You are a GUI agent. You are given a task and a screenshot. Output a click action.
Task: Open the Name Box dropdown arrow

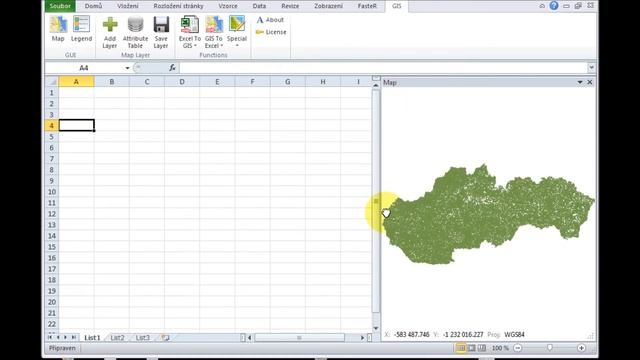click(x=127, y=68)
